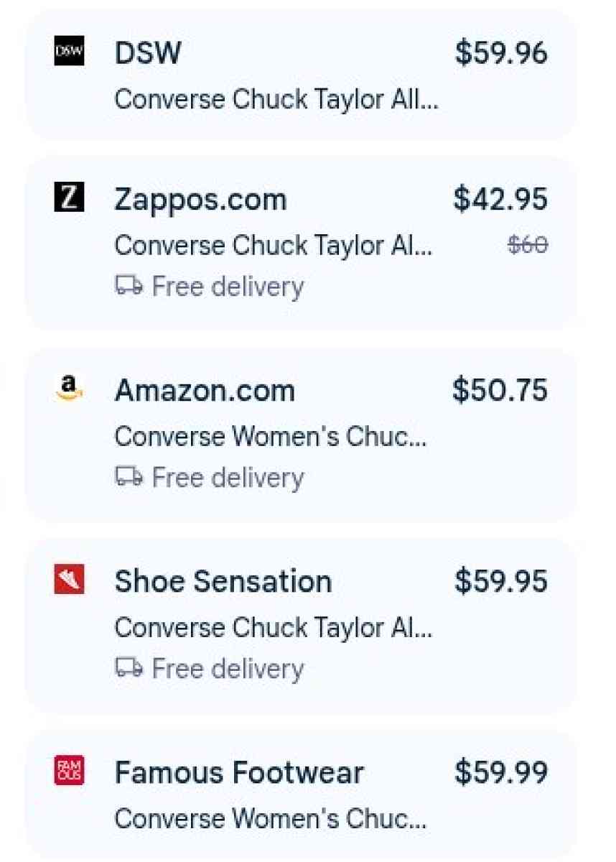
Task: Click the $59.96 price from DSW
Action: tap(501, 52)
